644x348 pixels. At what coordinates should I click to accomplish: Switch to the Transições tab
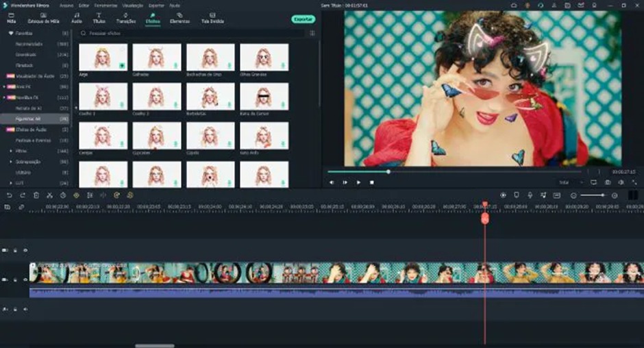point(125,18)
